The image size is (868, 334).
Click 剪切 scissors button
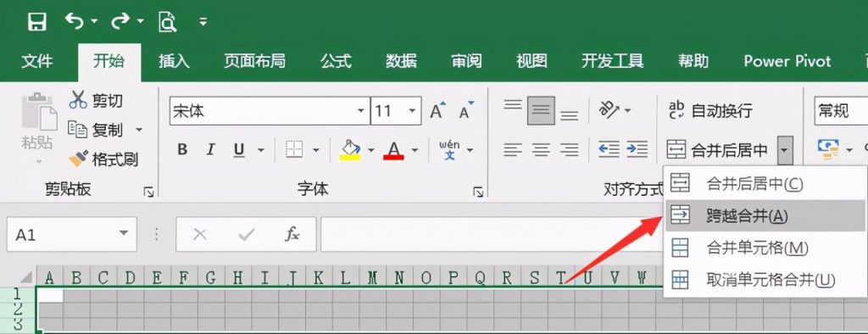(96, 100)
